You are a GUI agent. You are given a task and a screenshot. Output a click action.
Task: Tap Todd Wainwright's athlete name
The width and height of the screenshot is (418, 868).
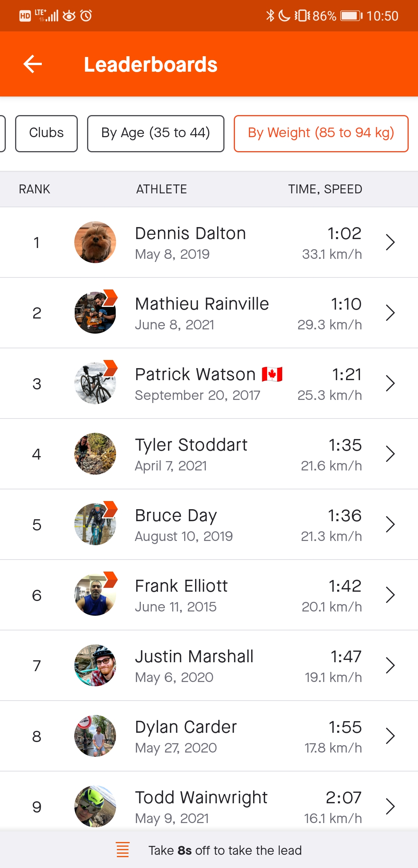coord(201,798)
